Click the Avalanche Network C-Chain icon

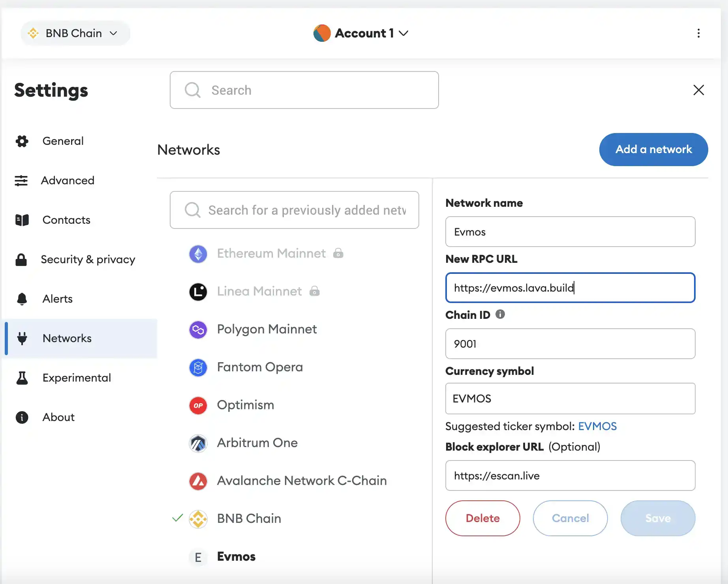click(x=198, y=481)
